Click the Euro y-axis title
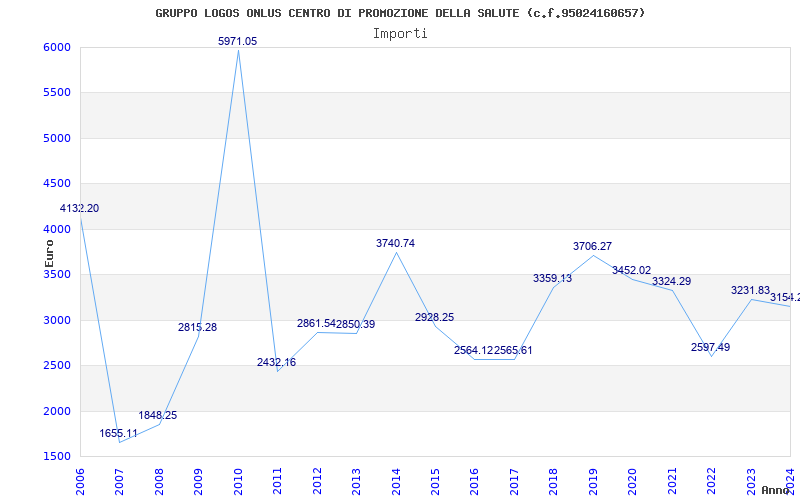The width and height of the screenshot is (800, 500). 49,254
